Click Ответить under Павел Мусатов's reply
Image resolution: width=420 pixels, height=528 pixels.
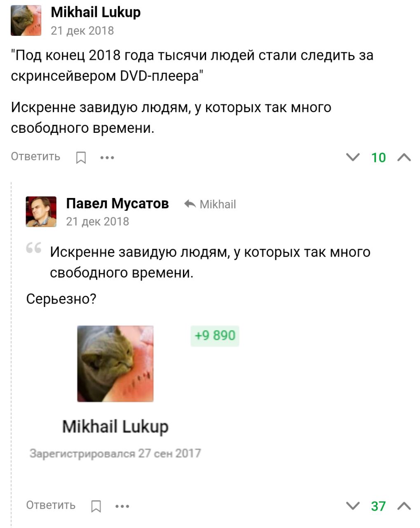(x=51, y=505)
